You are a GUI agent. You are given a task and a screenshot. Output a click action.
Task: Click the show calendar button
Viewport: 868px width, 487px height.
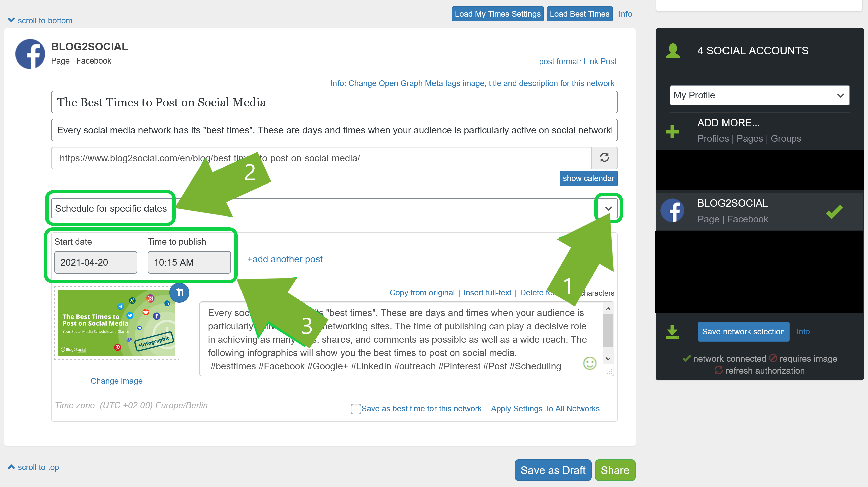pyautogui.click(x=588, y=178)
